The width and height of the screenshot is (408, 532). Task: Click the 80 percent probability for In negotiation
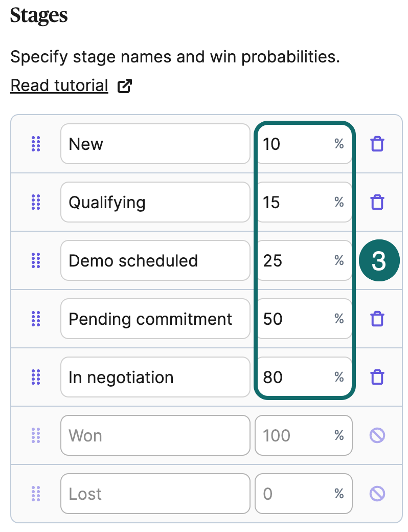coord(304,378)
